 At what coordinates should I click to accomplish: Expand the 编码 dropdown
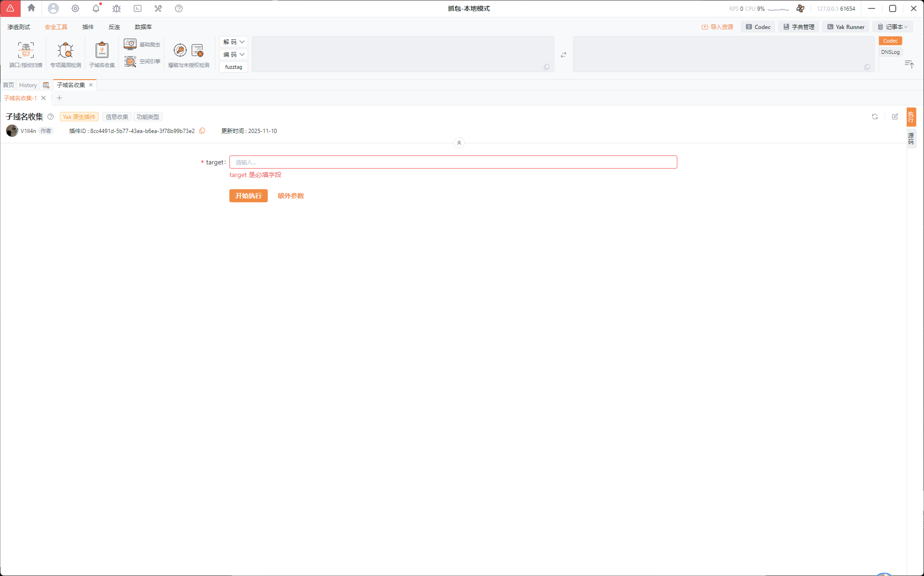coord(233,54)
